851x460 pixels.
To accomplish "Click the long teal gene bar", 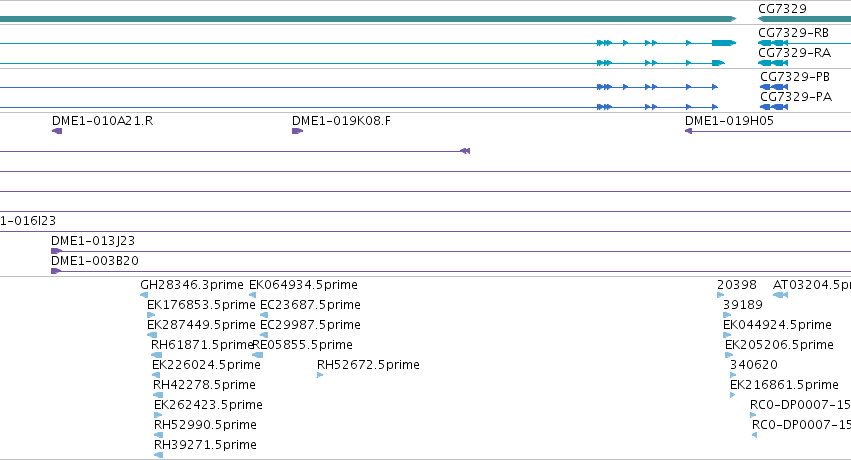I will (x=368, y=19).
